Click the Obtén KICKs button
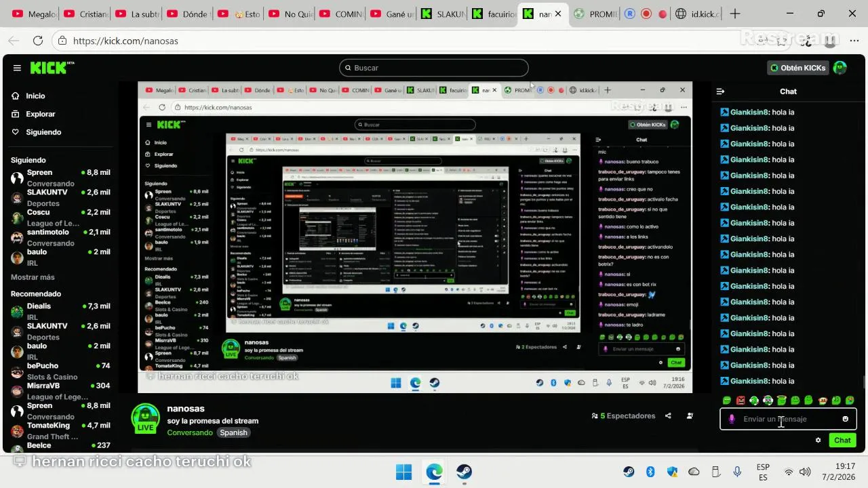The image size is (868, 488). point(798,68)
